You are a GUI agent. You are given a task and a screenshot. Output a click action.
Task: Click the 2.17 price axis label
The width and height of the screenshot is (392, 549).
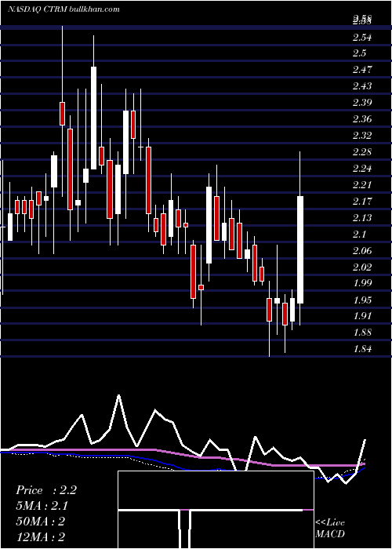coord(362,202)
